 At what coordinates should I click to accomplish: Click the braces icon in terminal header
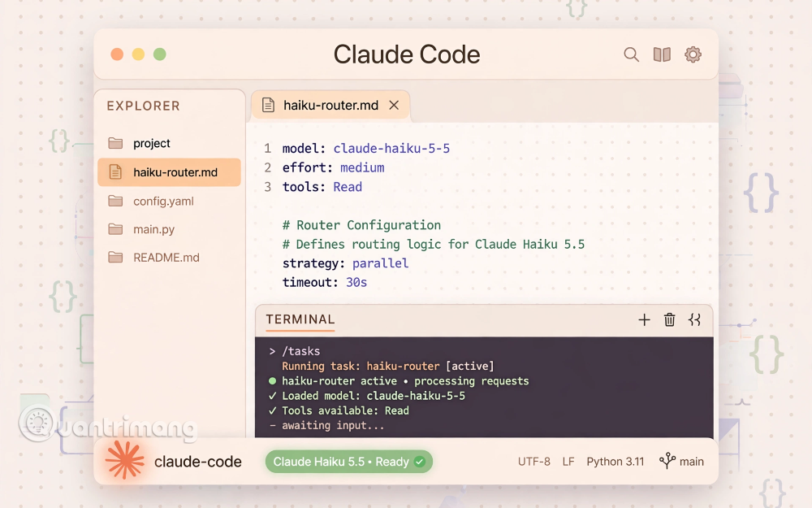(x=694, y=319)
